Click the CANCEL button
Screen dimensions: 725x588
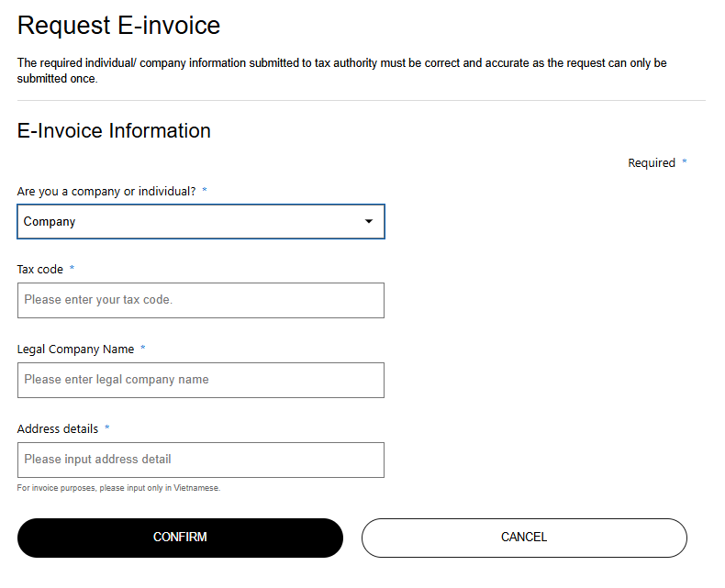point(524,538)
